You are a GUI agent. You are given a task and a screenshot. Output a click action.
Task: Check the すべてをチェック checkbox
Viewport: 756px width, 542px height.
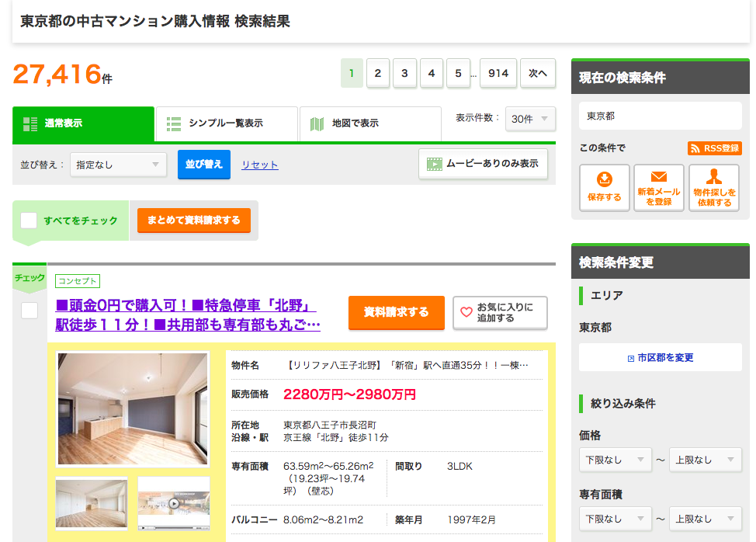point(29,220)
